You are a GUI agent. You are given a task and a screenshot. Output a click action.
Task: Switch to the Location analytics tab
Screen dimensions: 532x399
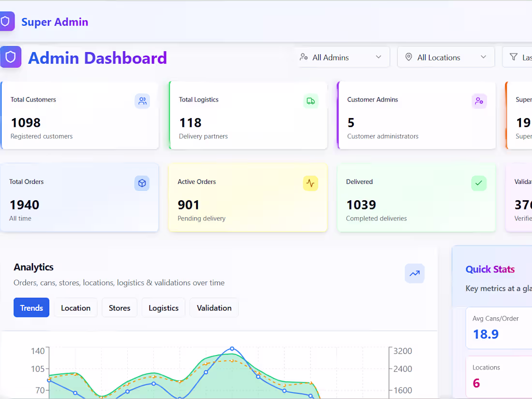[x=75, y=308]
